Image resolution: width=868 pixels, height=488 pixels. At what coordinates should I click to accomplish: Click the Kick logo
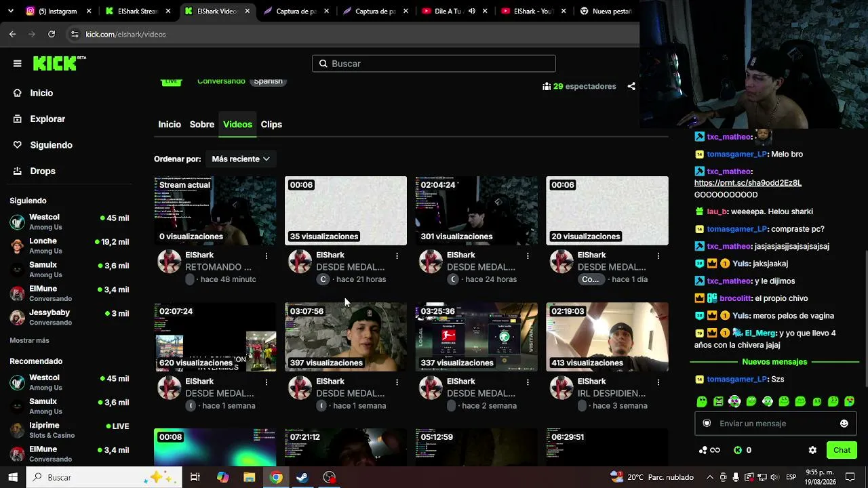[59, 63]
